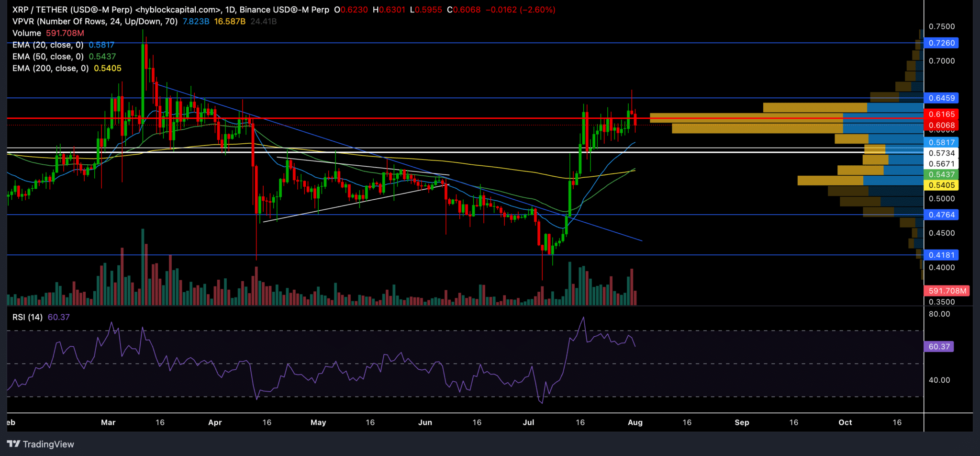This screenshot has width=980, height=456.
Task: Click the red 0.6165 price label
Action: pyautogui.click(x=941, y=114)
